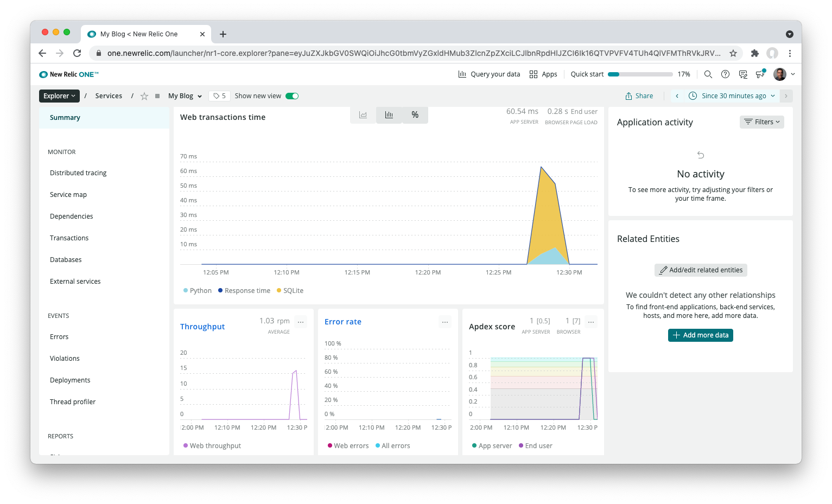This screenshot has height=504, width=832.
Task: Go to the Transactions sidebar item
Action: 69,238
